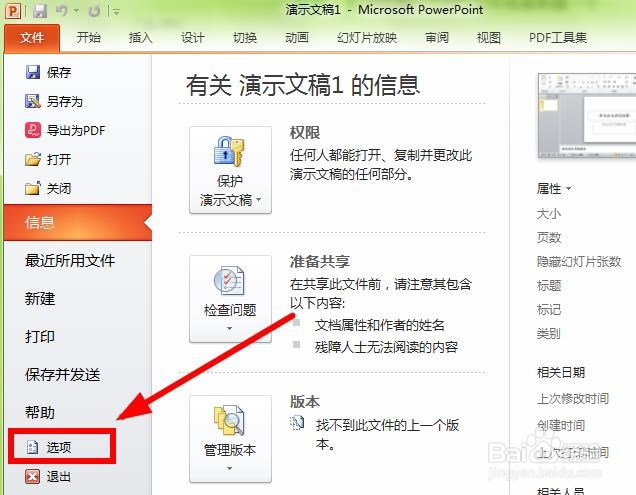
Task: Click the 选项 options page icon
Action: [x=32, y=447]
